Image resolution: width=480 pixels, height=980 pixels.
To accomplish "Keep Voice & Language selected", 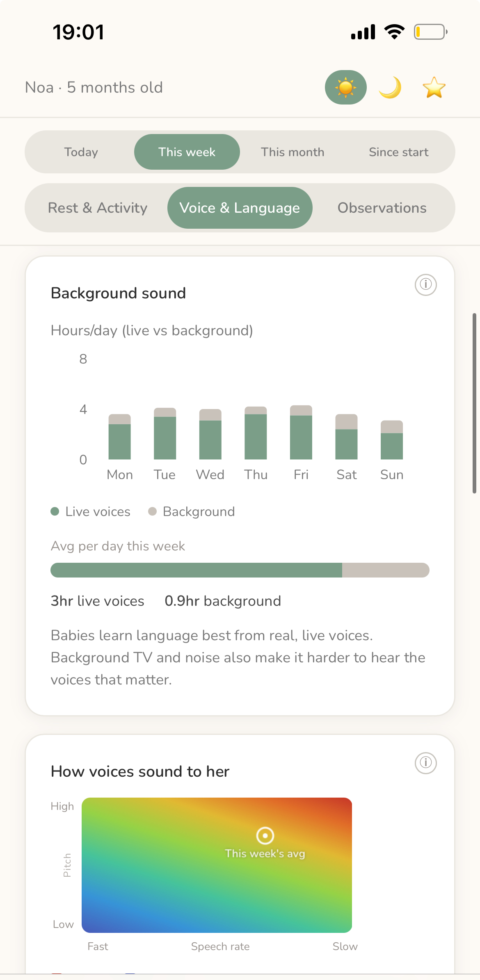I will (x=240, y=208).
